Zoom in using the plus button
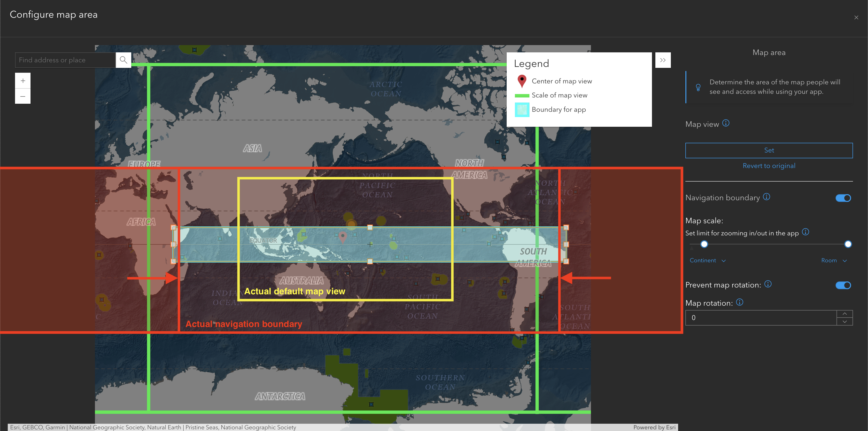This screenshot has width=868, height=431. tap(23, 81)
